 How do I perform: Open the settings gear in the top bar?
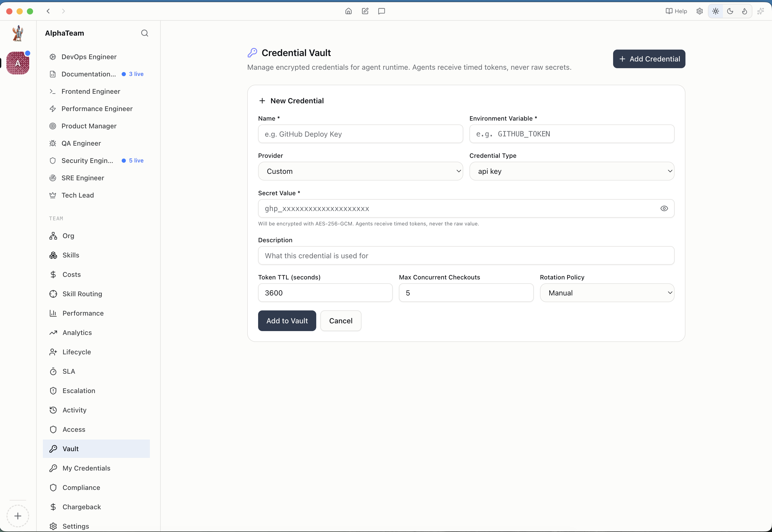[699, 11]
